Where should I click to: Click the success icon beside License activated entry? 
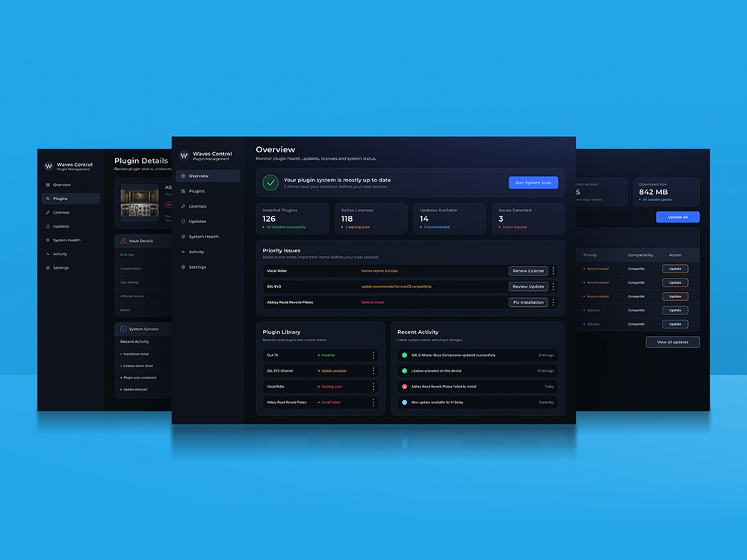tap(404, 371)
